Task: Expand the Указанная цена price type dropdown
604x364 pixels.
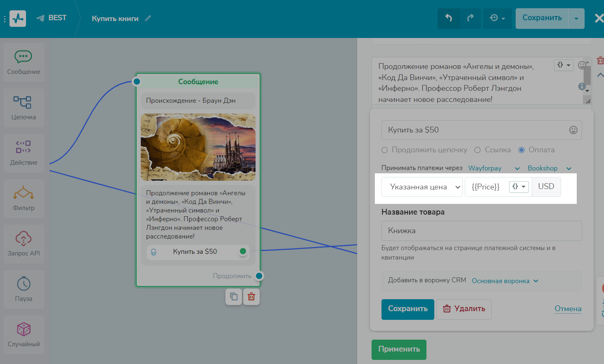Action: coord(422,187)
